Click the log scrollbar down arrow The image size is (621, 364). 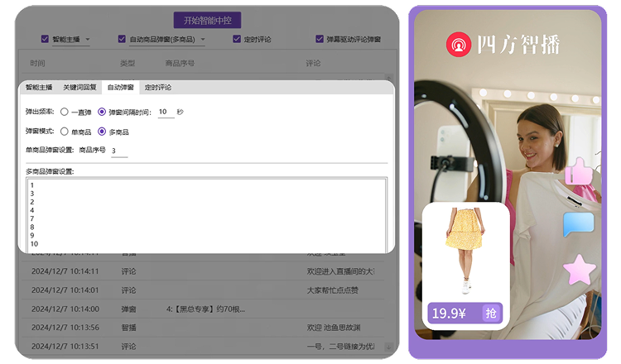coord(388,347)
